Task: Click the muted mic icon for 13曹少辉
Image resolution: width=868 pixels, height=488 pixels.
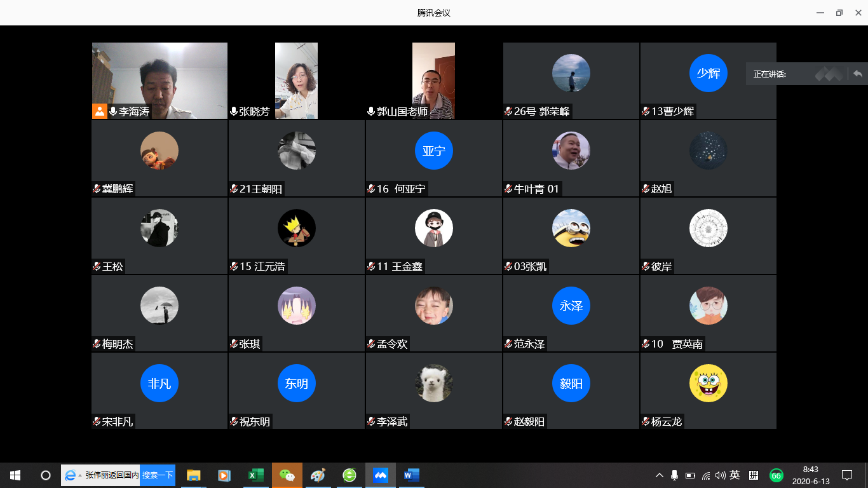Action: click(646, 111)
